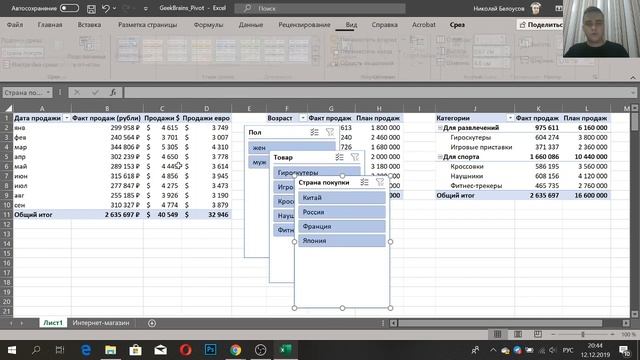
Task: Enable multi-select in the Товар slicer
Action: (x=340, y=157)
